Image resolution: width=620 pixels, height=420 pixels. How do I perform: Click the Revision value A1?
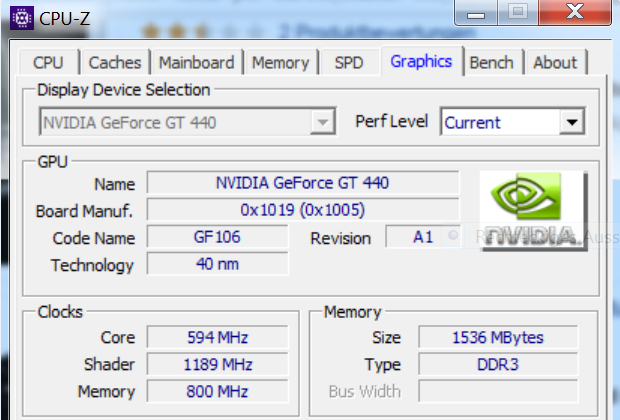coord(423,237)
